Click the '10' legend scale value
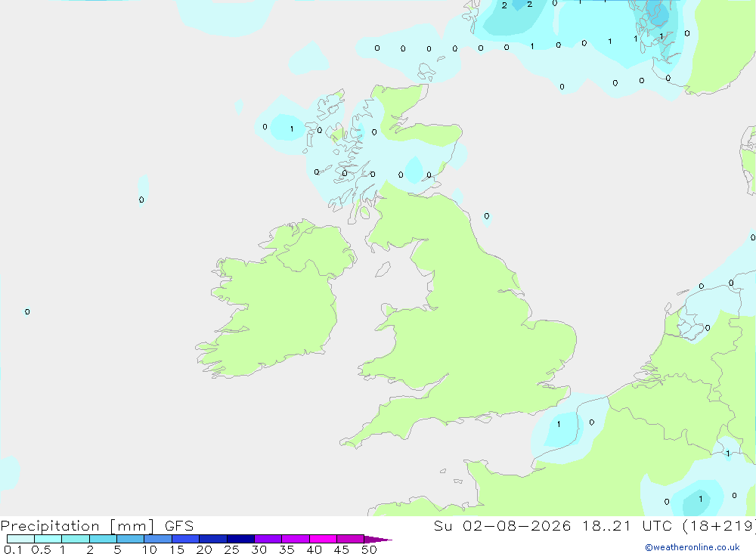 coord(150,549)
